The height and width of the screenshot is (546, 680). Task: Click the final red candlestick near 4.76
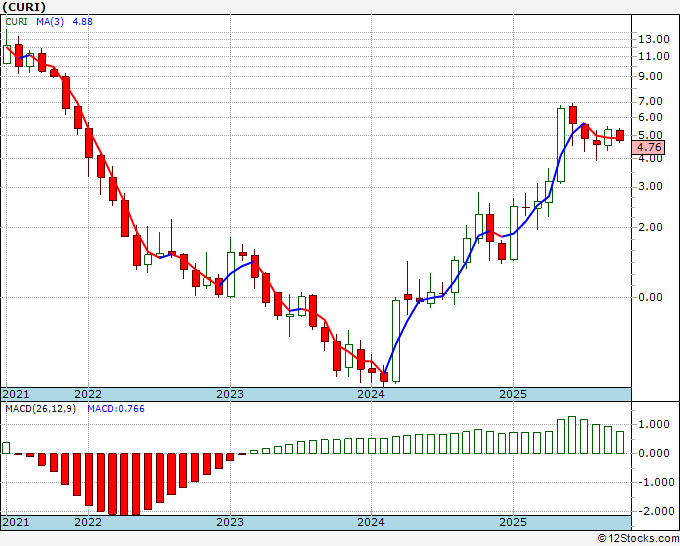pyautogui.click(x=620, y=135)
